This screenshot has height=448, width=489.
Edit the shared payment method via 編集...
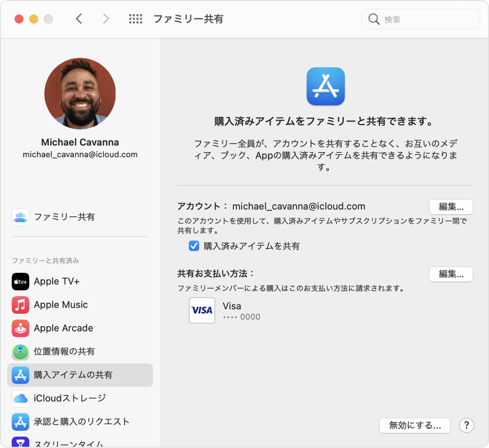[x=451, y=274]
